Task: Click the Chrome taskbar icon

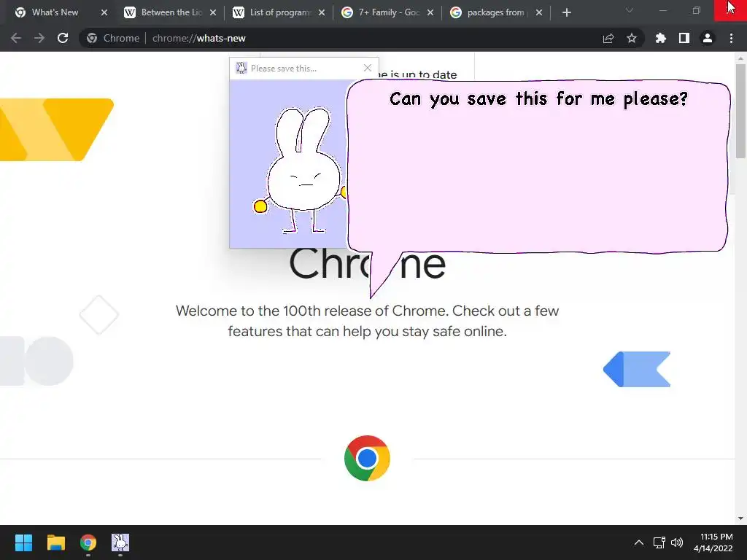Action: (x=88, y=542)
